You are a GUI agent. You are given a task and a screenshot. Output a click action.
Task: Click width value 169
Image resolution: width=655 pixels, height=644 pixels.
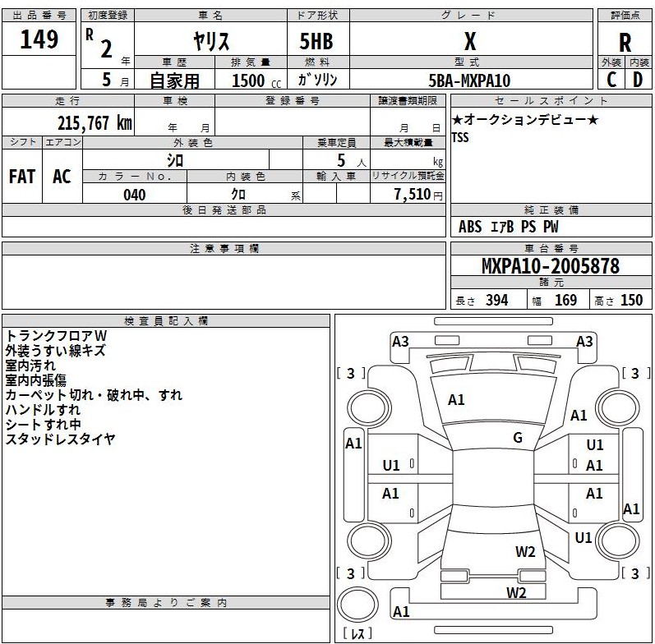point(565,300)
